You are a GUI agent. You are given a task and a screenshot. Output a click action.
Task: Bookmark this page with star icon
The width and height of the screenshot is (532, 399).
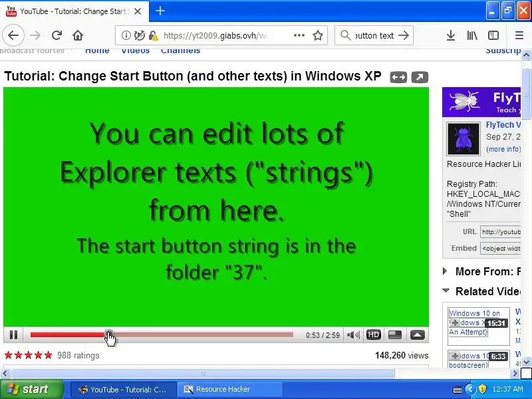(318, 35)
